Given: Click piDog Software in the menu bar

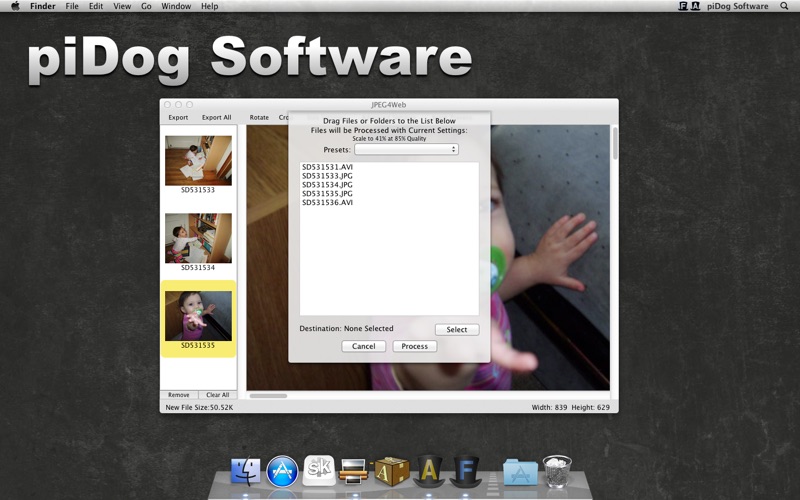Looking at the screenshot, I should (x=738, y=6).
